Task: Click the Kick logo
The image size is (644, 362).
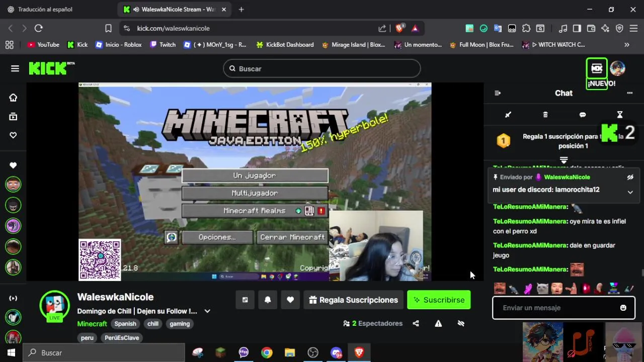Action: (51, 68)
